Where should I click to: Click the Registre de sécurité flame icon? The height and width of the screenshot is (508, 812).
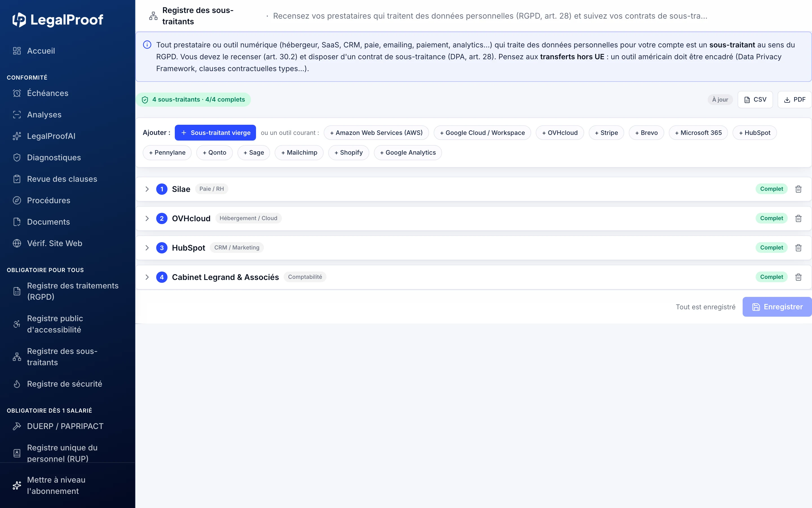click(17, 384)
